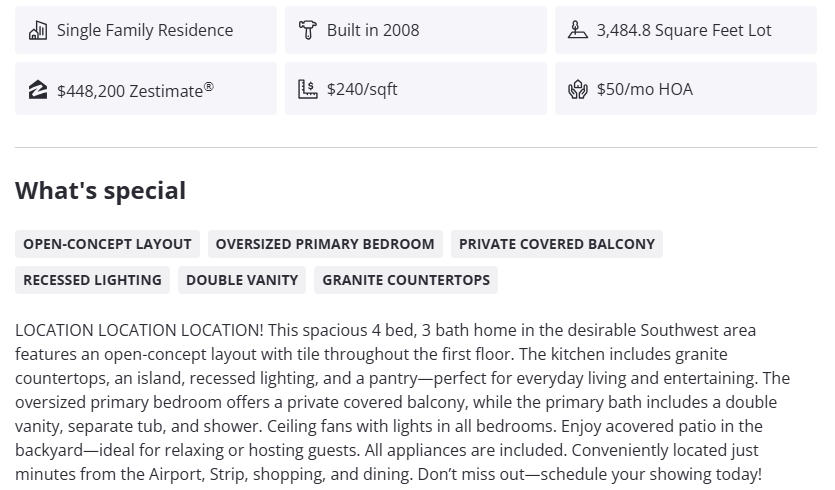Click the Single Family Residence label
The width and height of the screenshot is (835, 490).
click(x=145, y=30)
